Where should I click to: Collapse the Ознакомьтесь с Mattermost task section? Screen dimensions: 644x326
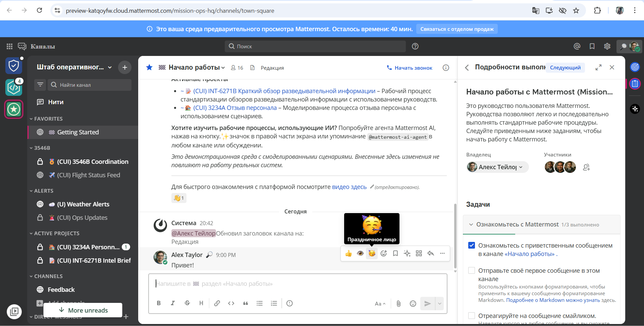(x=472, y=224)
